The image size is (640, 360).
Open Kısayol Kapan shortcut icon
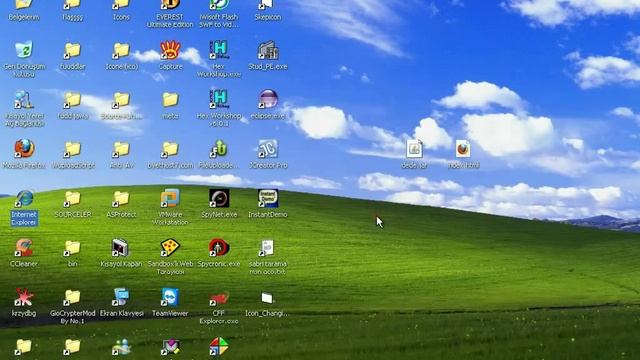(121, 248)
